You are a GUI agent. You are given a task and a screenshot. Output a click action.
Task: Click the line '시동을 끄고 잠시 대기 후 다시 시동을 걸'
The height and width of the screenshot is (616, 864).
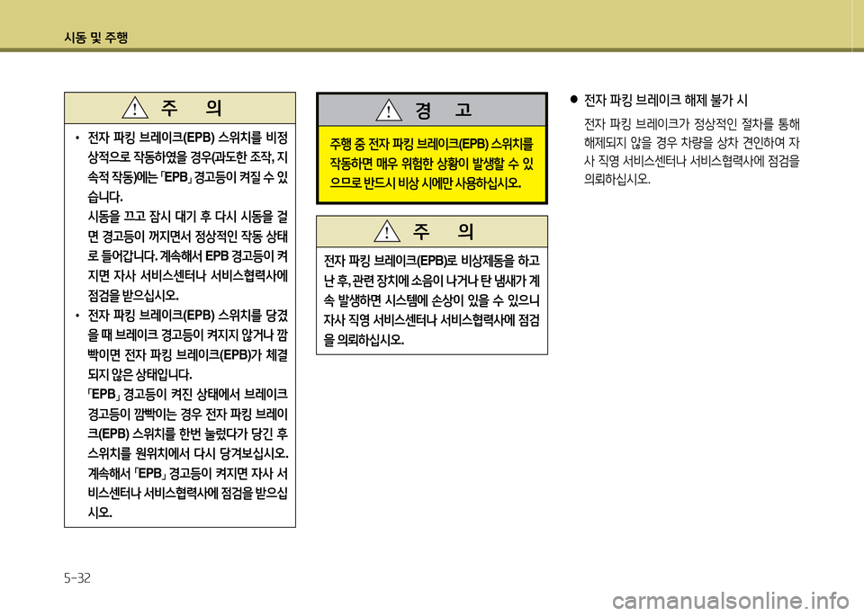pyautogui.click(x=187, y=217)
